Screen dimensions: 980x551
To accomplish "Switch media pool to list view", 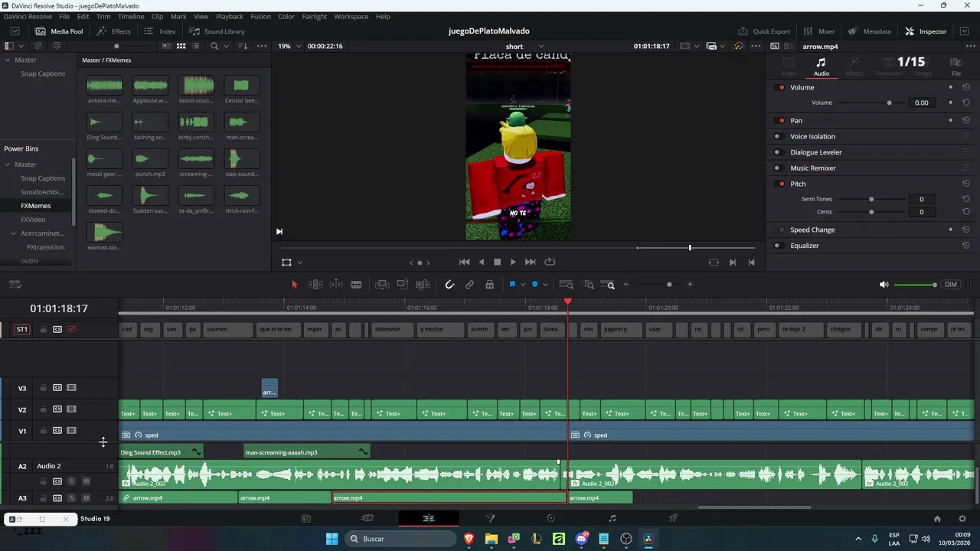I will coord(196,46).
